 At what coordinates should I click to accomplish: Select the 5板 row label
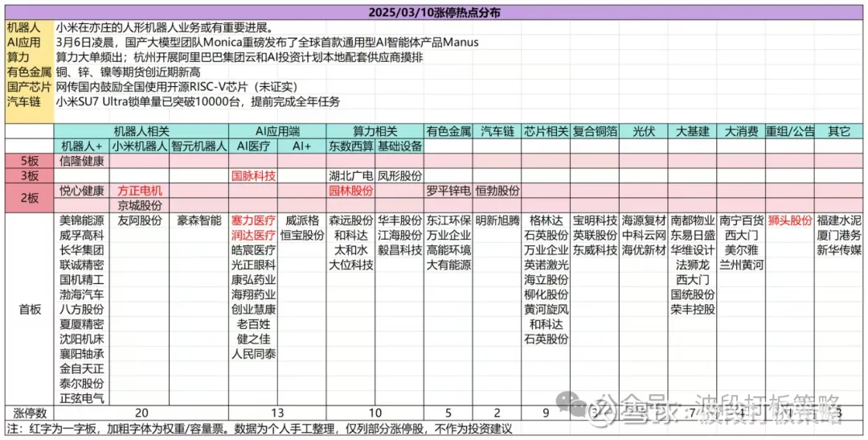coord(30,161)
